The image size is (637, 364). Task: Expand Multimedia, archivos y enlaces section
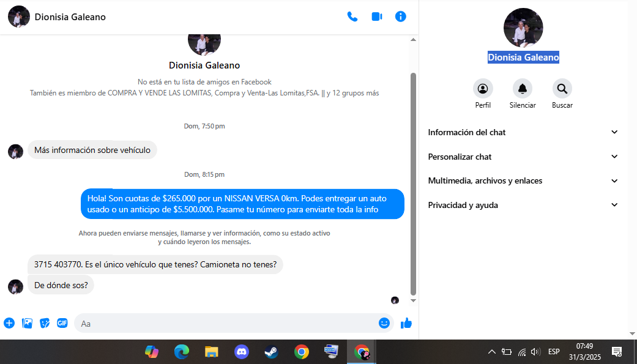pyautogui.click(x=523, y=181)
